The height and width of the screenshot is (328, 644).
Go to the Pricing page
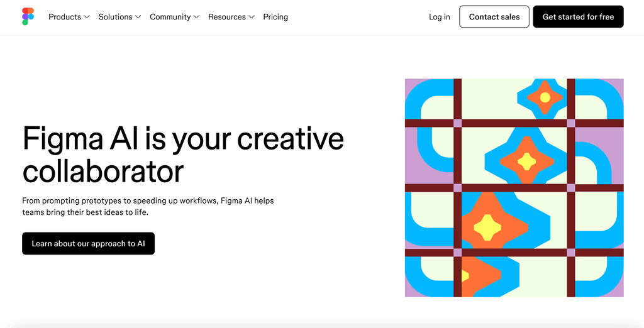click(275, 17)
